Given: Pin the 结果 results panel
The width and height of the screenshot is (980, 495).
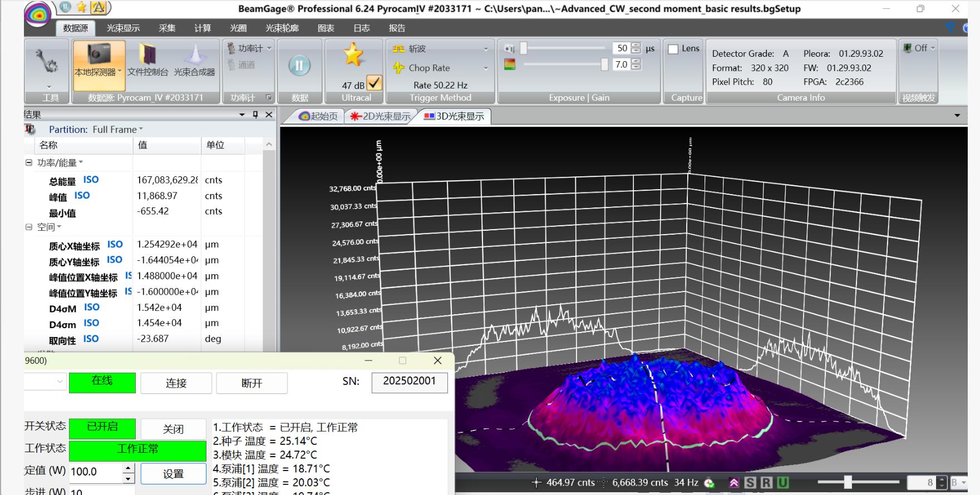Looking at the screenshot, I should [255, 115].
